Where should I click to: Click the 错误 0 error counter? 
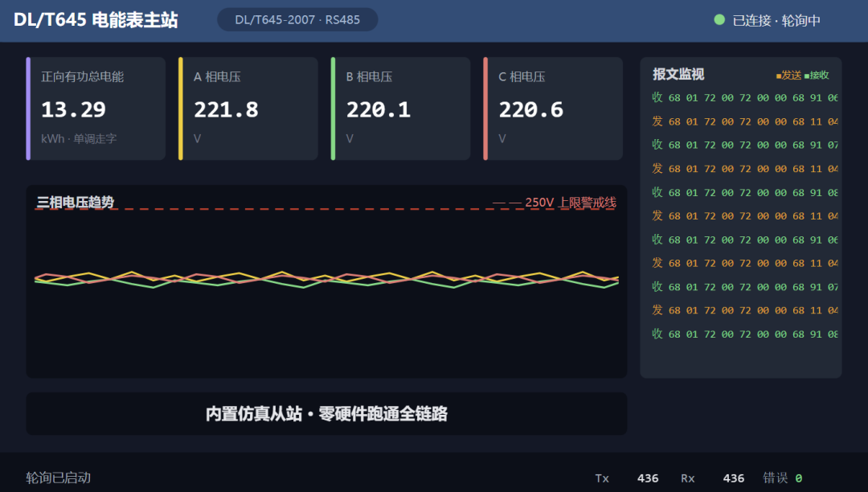click(x=782, y=478)
